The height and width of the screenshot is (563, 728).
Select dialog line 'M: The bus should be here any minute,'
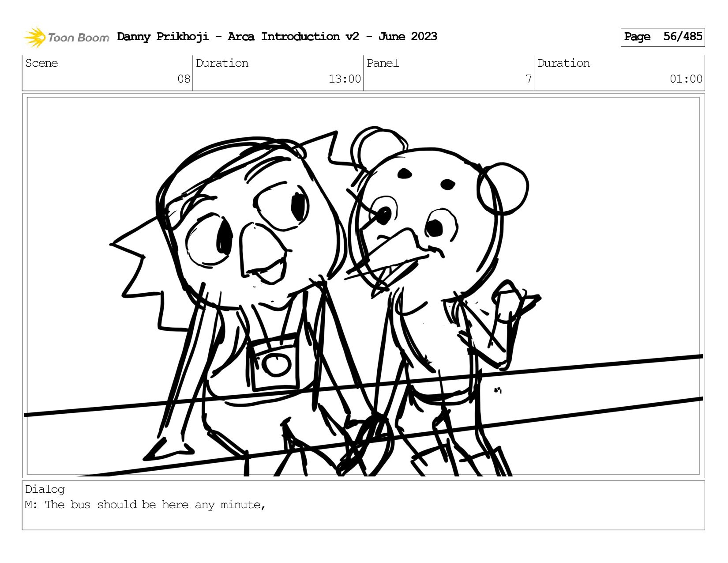pyautogui.click(x=145, y=505)
